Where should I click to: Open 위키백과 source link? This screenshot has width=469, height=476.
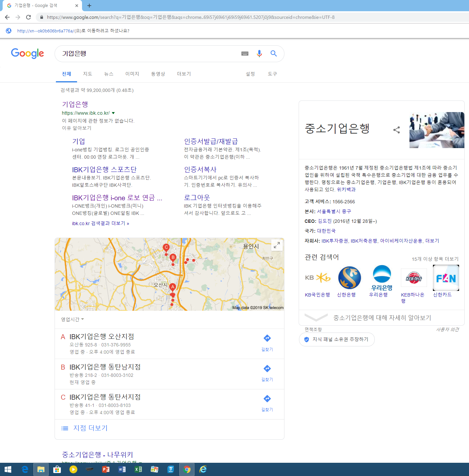point(346,189)
